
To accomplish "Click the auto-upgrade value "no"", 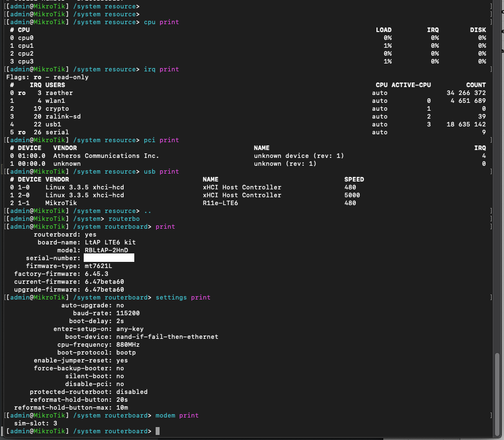I will point(120,305).
